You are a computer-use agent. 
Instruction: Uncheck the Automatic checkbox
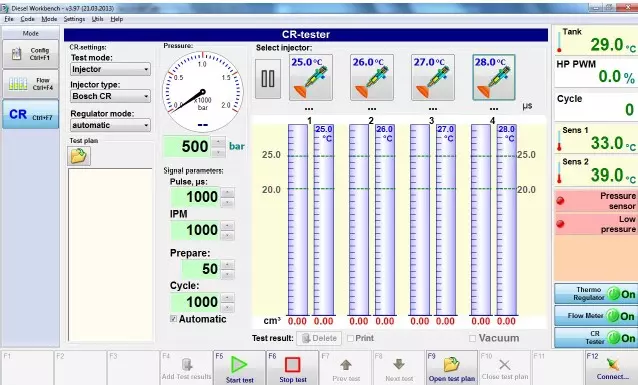tap(173, 319)
